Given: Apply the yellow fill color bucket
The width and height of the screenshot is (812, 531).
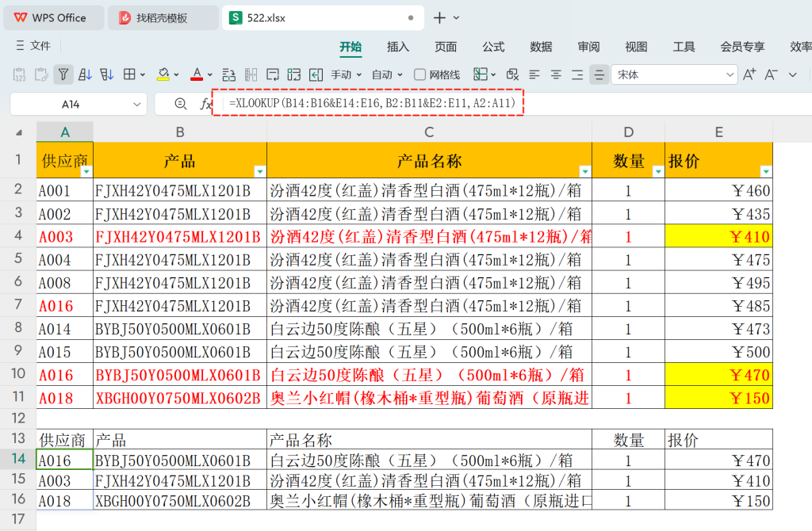Looking at the screenshot, I should click(x=163, y=74).
